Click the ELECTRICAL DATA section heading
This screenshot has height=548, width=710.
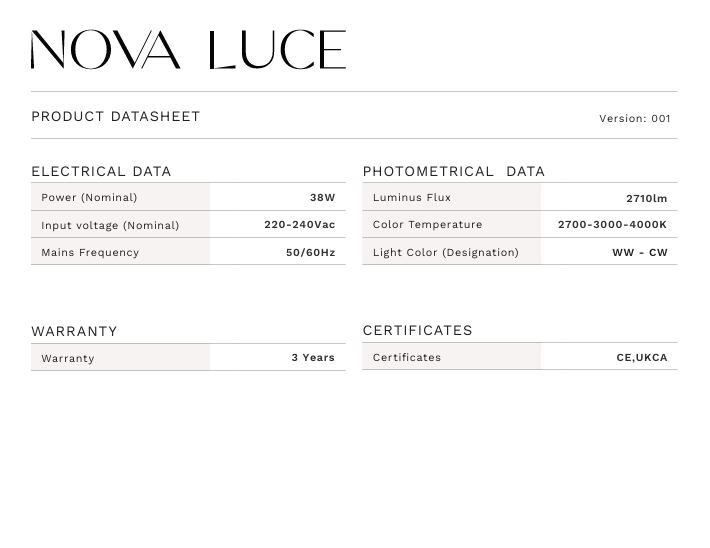coord(101,171)
